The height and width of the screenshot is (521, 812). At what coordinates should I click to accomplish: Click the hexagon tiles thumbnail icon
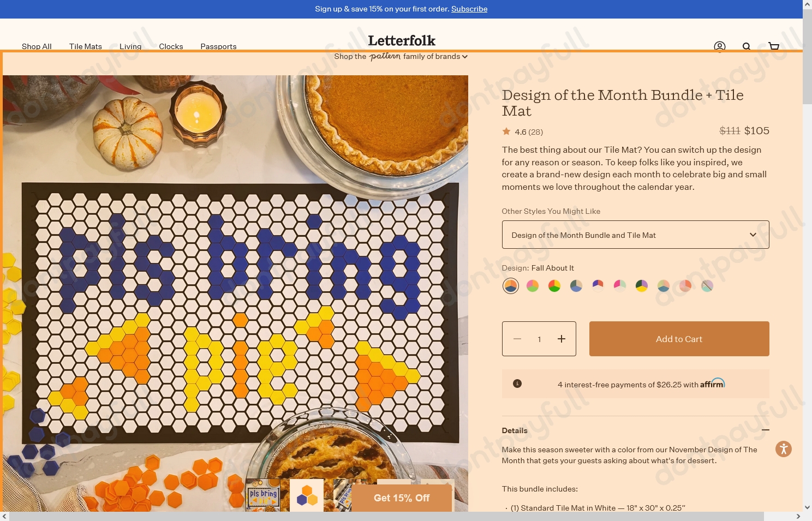click(306, 495)
